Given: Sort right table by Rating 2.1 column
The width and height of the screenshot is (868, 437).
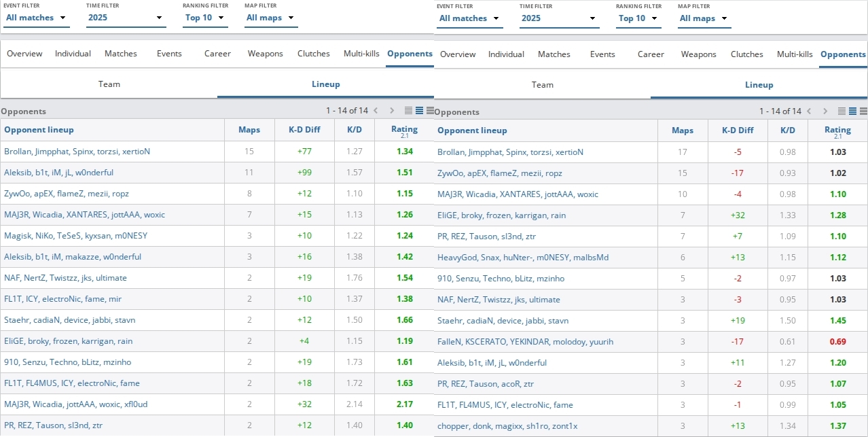Looking at the screenshot, I should pyautogui.click(x=838, y=130).
